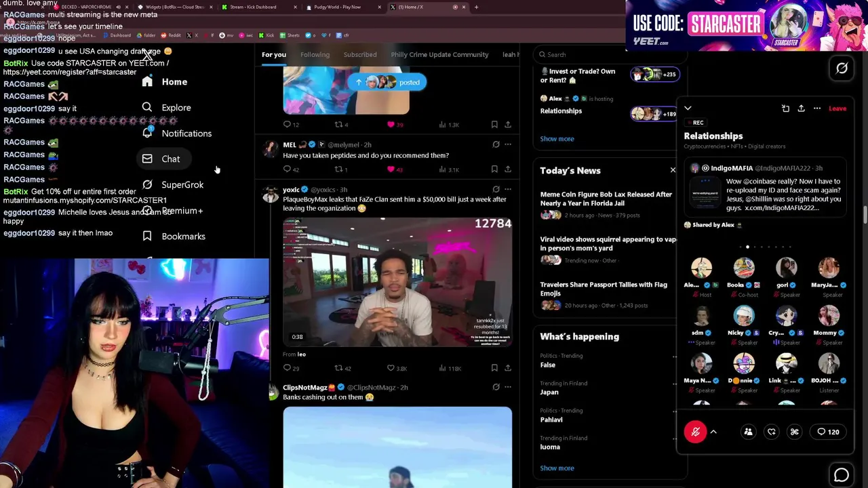Open the Bookmarks sidebar icon

tap(147, 236)
